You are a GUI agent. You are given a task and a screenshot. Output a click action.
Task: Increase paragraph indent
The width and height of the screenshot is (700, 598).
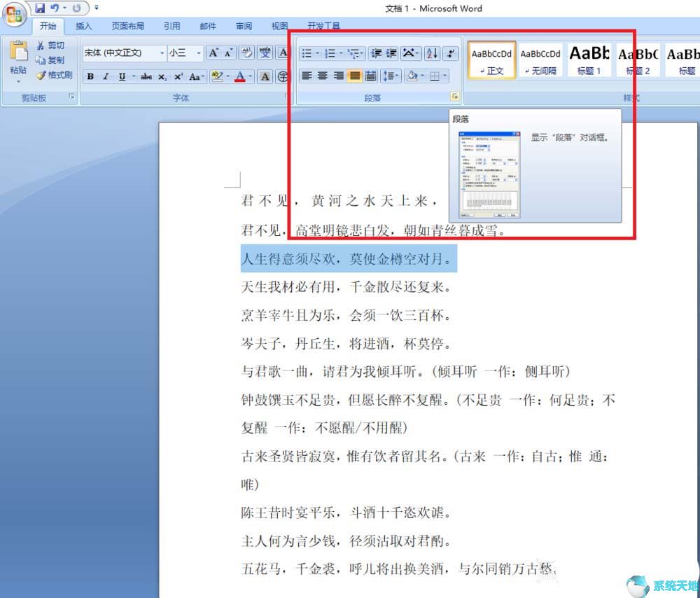tap(391, 54)
